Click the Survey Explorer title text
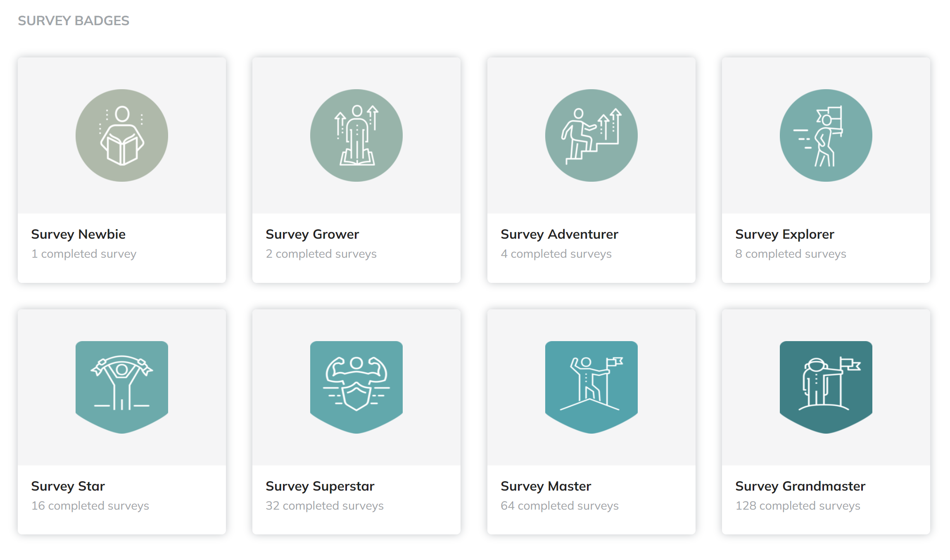 pyautogui.click(x=784, y=234)
